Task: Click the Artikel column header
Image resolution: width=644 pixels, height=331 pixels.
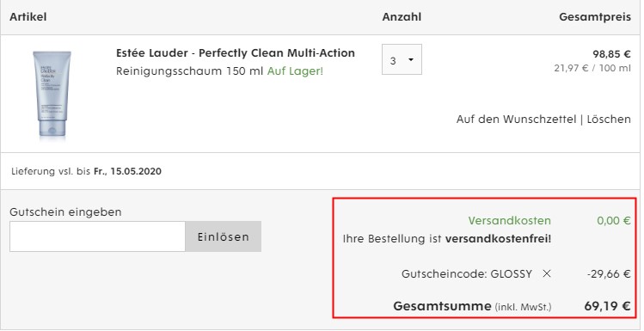Action: (x=28, y=17)
